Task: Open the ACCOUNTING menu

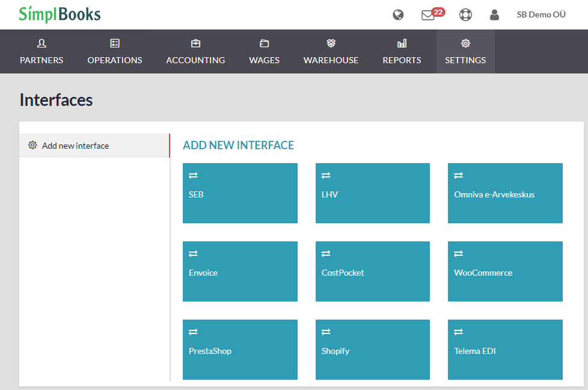Action: (196, 60)
